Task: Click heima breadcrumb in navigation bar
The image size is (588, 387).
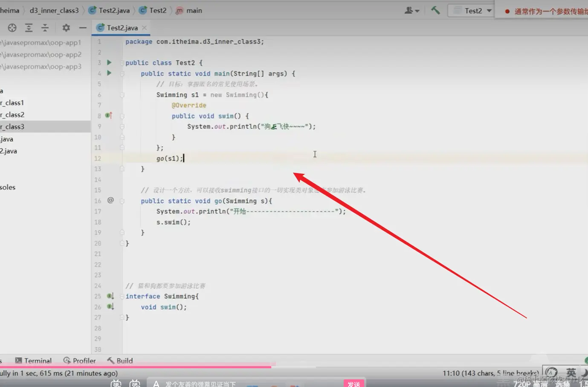Action: (x=10, y=10)
